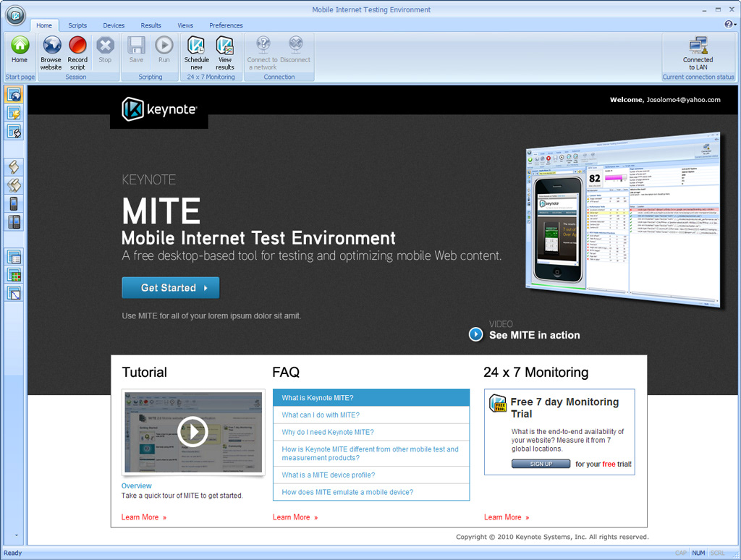This screenshot has height=560, width=741.
Task: Open the Views ribbon tab
Action: pos(185,25)
